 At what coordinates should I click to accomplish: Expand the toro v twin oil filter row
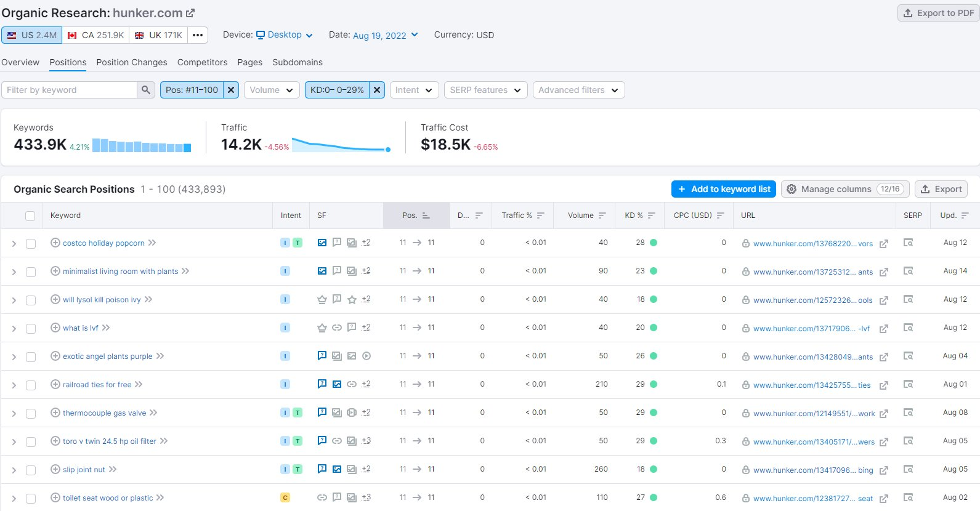point(14,442)
